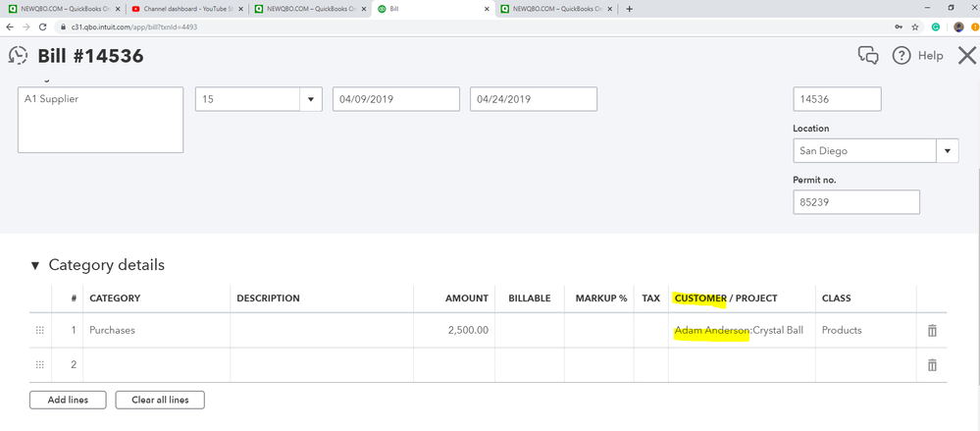Screen dimensions: 980x431
Task: Open recent transactions clock icon
Action: [18, 56]
